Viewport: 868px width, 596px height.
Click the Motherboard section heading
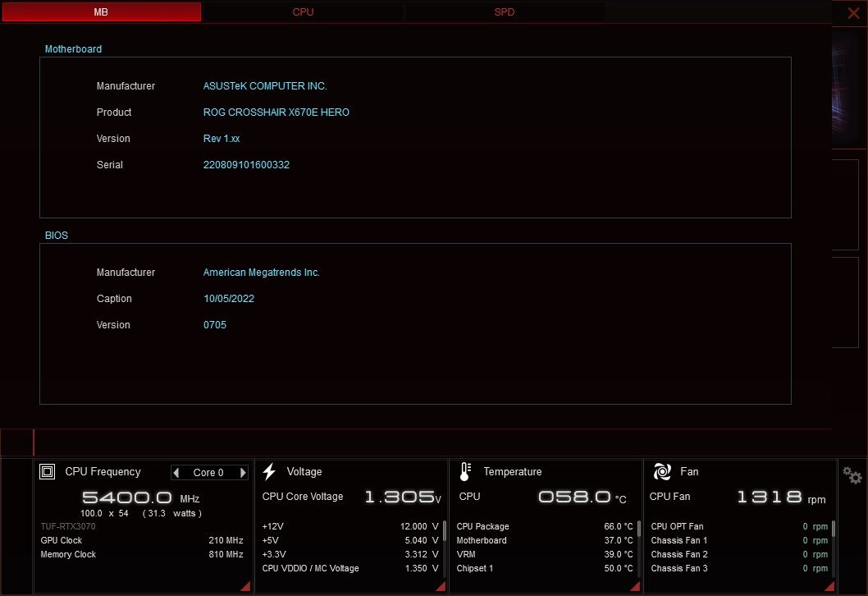73,48
